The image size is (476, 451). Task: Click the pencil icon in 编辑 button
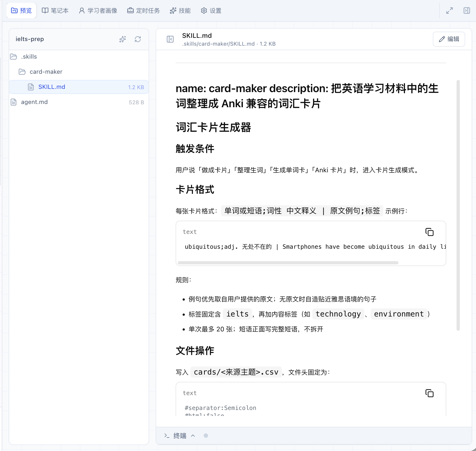(x=442, y=39)
